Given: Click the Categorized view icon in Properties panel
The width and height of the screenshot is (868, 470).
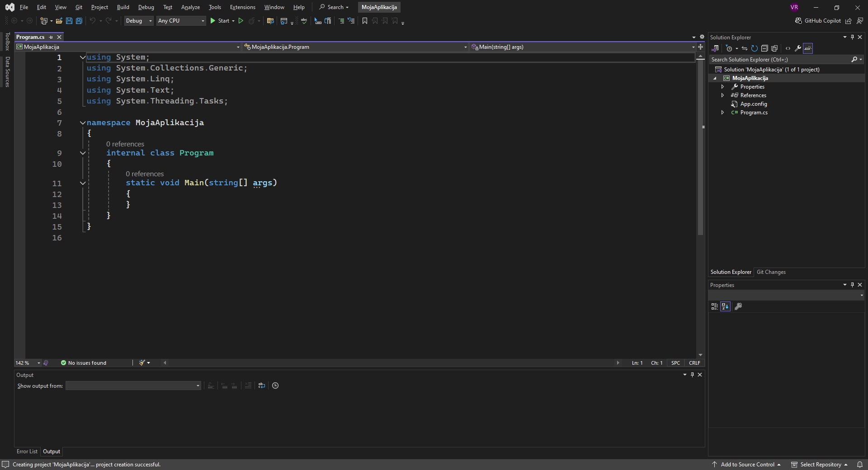Looking at the screenshot, I should coord(714,306).
